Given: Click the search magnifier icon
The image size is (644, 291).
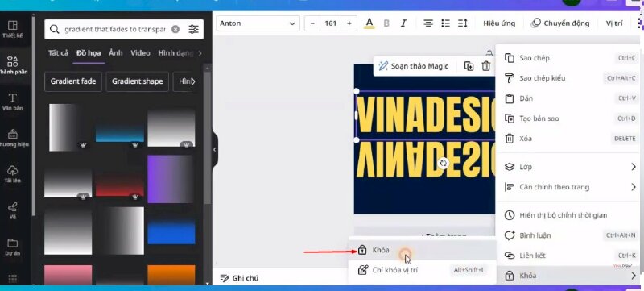Looking at the screenshot, I should [x=54, y=29].
